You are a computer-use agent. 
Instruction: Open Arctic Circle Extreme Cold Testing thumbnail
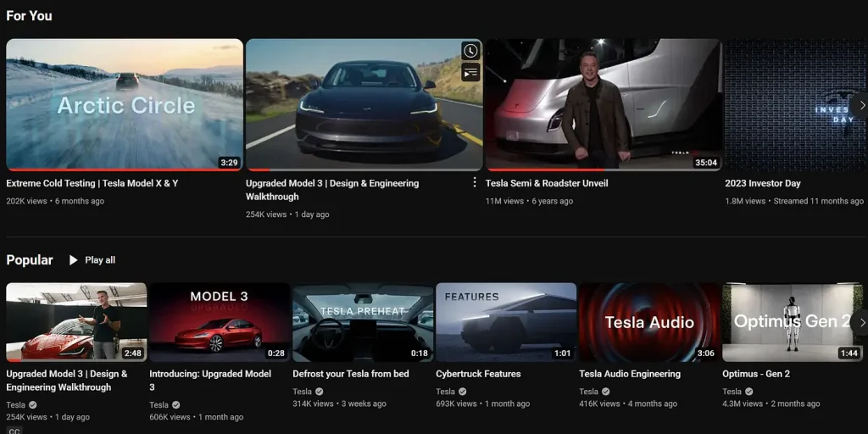125,104
